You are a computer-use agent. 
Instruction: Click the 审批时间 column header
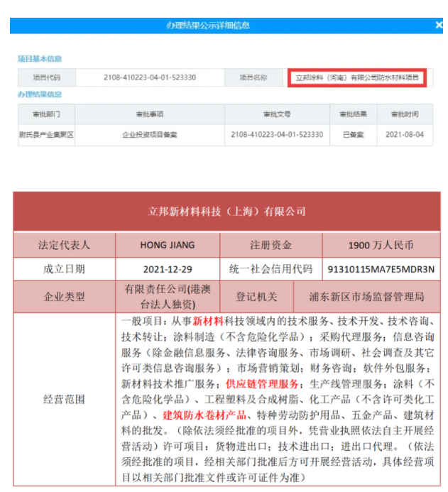[x=405, y=114]
